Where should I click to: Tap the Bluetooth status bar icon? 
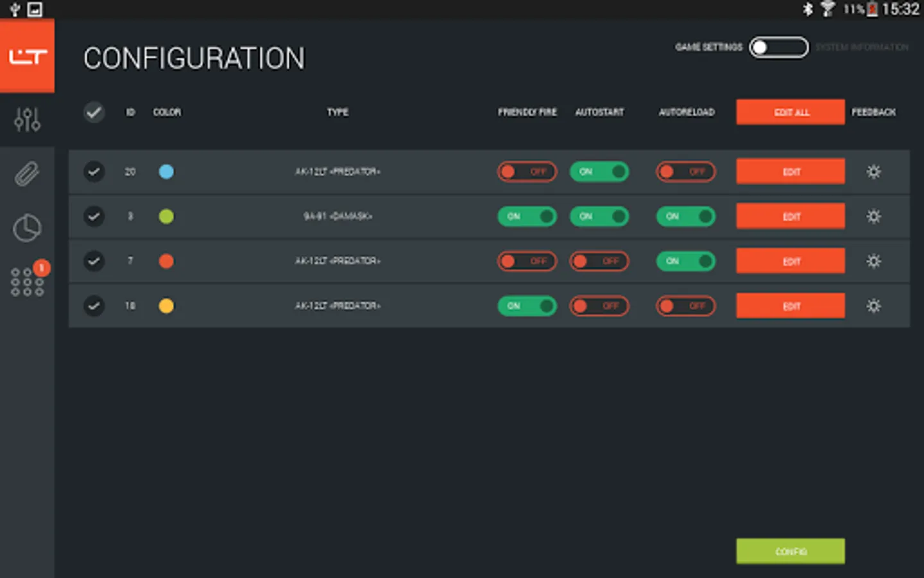click(808, 9)
